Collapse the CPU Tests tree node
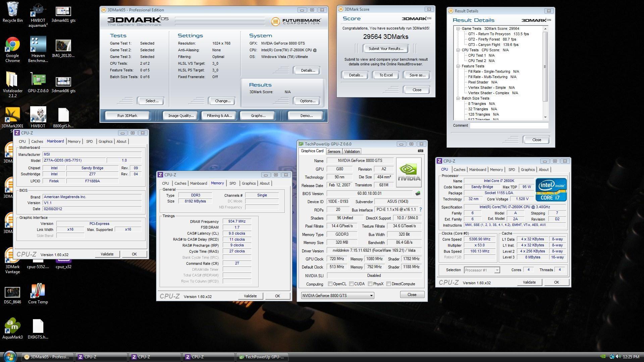Screen dimensions: 644x362 [x=458, y=50]
